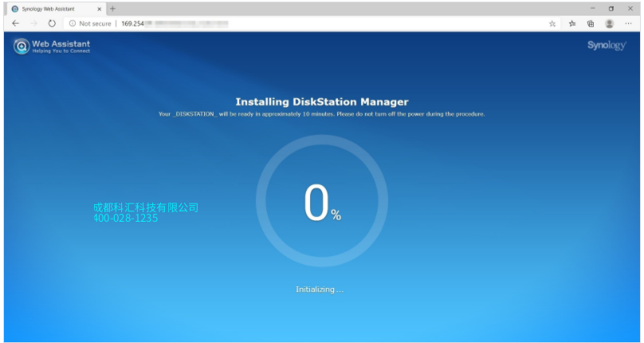Click the Initializing status text
Image resolution: width=644 pixels, height=343 pixels.
[x=320, y=290]
